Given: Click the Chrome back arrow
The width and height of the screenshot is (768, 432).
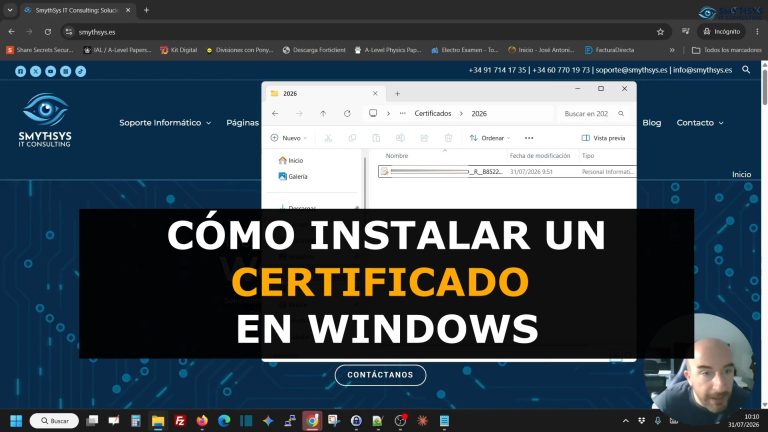Looking at the screenshot, I should (12, 32).
